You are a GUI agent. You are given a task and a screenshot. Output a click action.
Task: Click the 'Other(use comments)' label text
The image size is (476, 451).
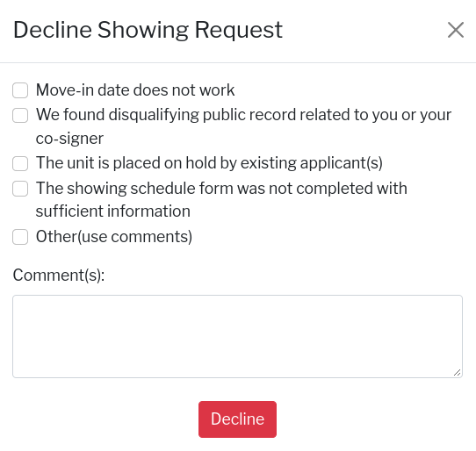(x=114, y=237)
